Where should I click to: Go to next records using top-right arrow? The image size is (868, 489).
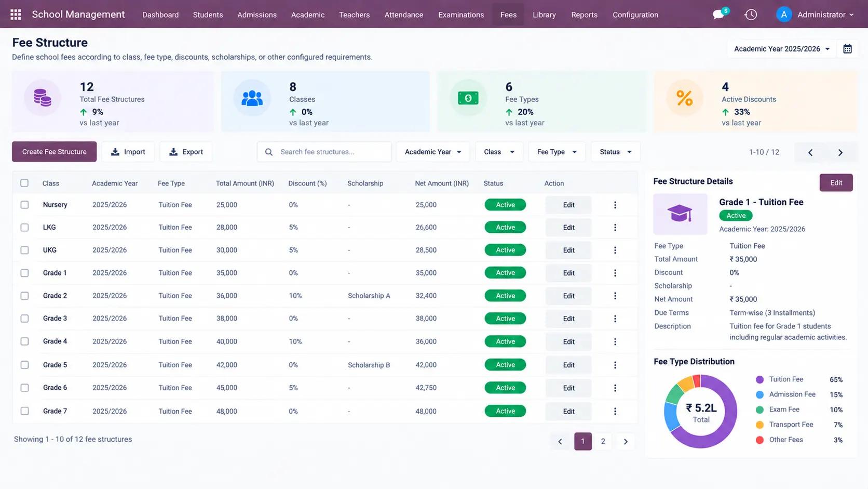(x=840, y=152)
